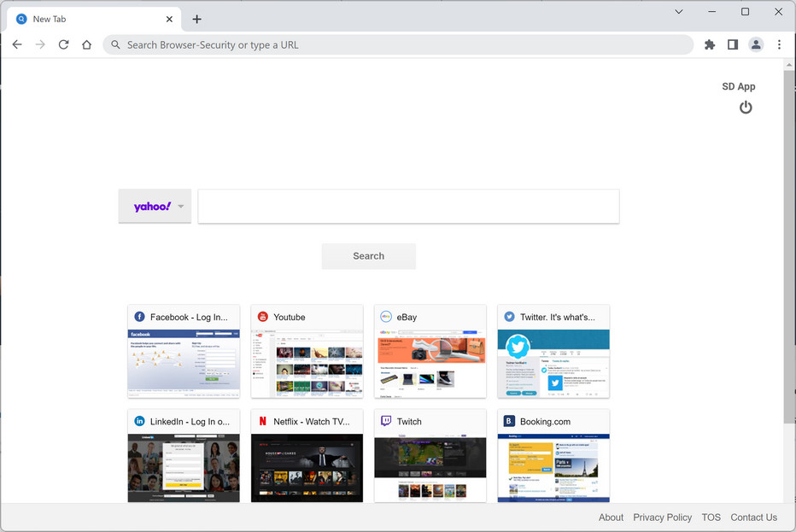796x532 pixels.
Task: Click the 'LinkedIn - Log In o...' tile title
Action: 190,421
